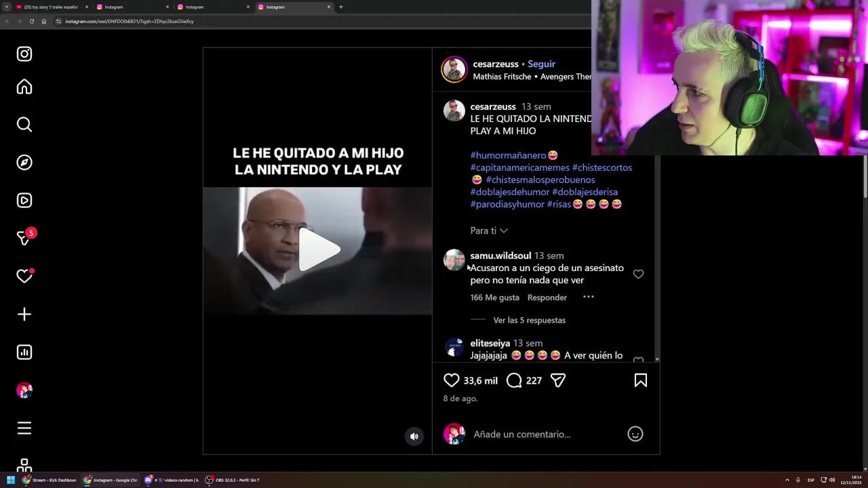Switch to Stream - Kick Dashboard taskbar window
This screenshot has width=868, height=488.
[x=50, y=480]
